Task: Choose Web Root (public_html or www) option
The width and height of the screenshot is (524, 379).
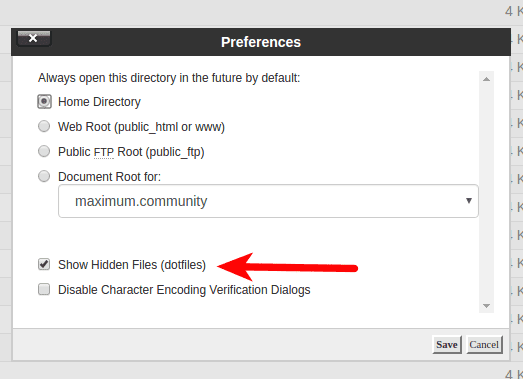Action: [44, 126]
